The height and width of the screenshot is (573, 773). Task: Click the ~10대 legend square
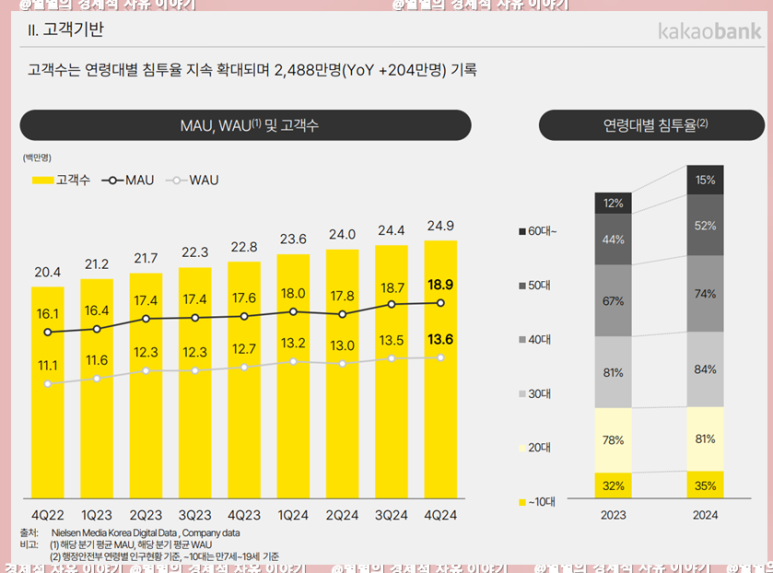pos(522,502)
